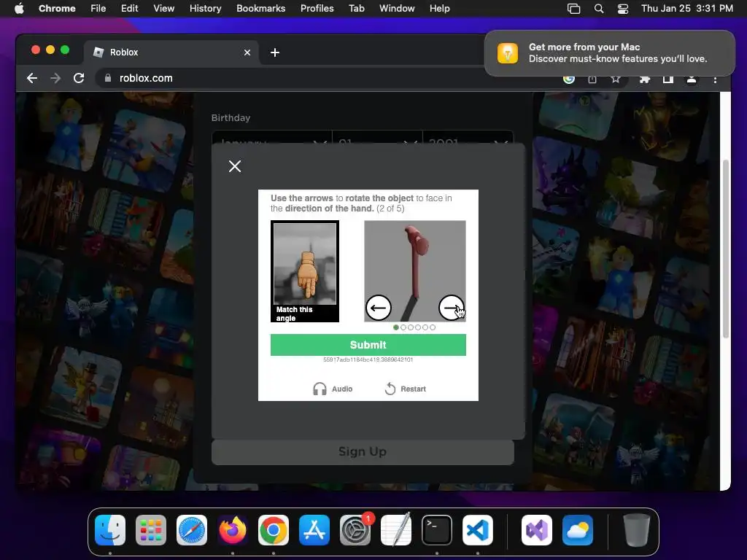The height and width of the screenshot is (560, 747).
Task: Open the History menu
Action: click(205, 8)
